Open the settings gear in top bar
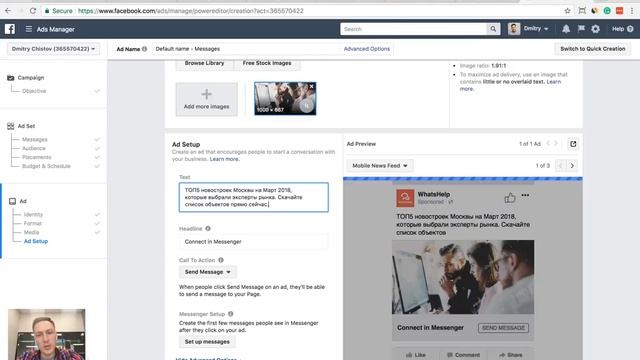The width and height of the screenshot is (640, 360). (x=596, y=29)
